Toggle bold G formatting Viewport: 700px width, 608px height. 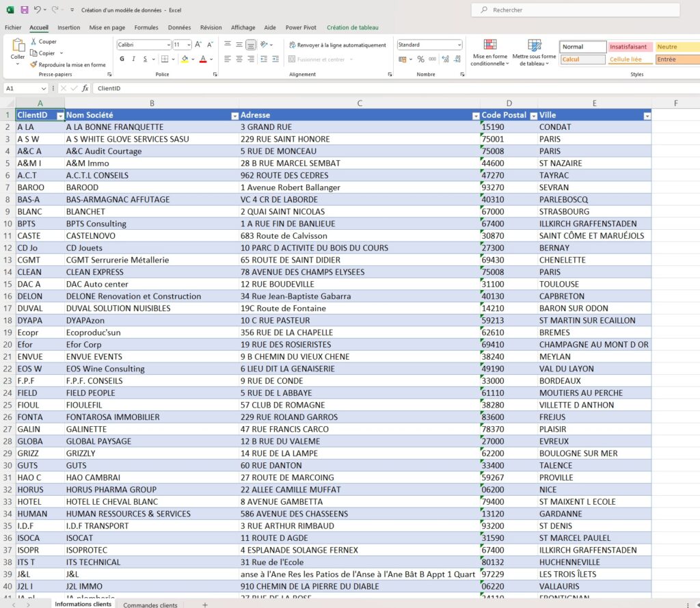coord(122,59)
